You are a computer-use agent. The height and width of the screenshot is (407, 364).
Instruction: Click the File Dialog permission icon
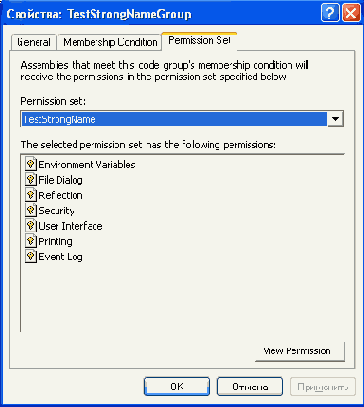30,180
